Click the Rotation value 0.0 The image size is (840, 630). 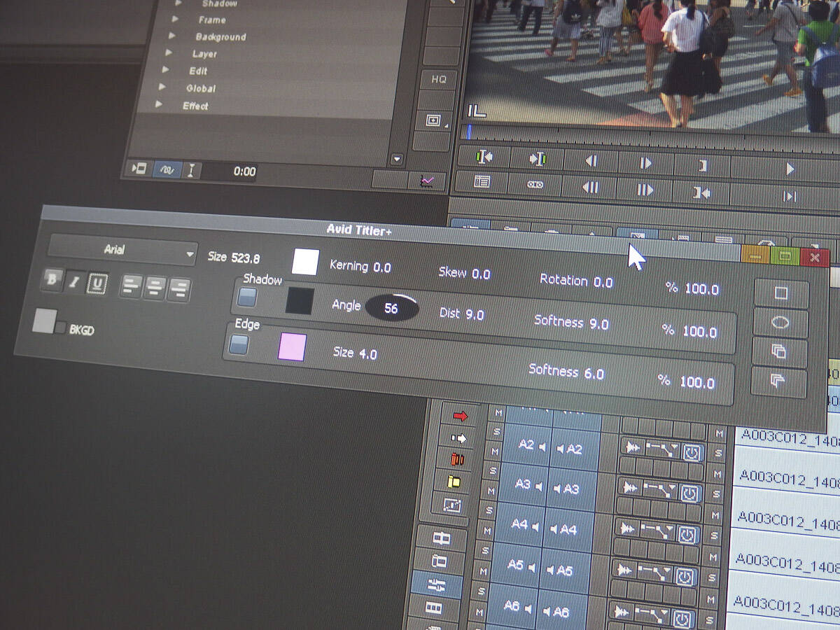point(603,282)
